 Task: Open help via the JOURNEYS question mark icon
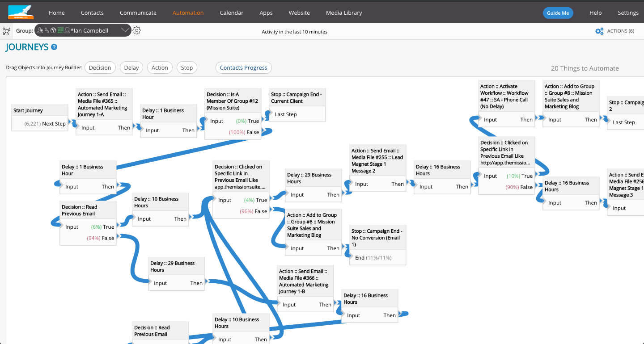[x=55, y=46]
